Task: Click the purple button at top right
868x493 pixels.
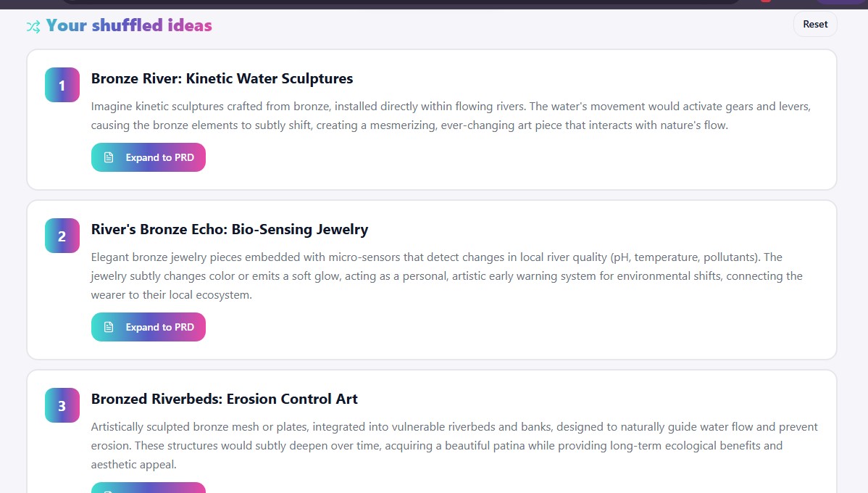Action: 840,3
